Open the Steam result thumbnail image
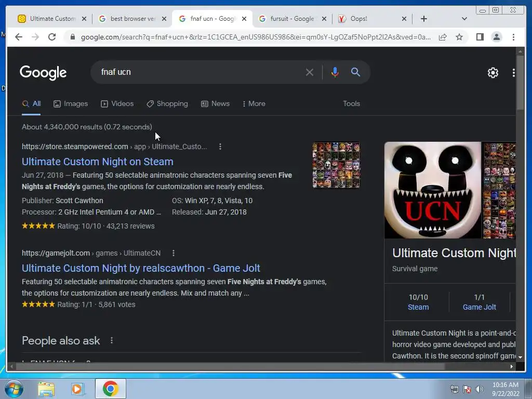The height and width of the screenshot is (399, 532). coord(336,165)
